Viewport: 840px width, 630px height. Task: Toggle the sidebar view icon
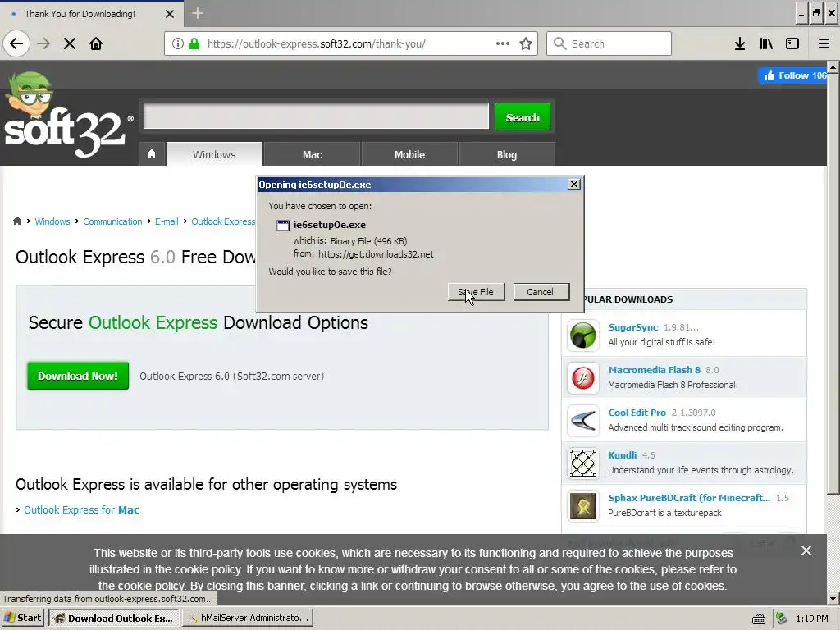coord(792,43)
